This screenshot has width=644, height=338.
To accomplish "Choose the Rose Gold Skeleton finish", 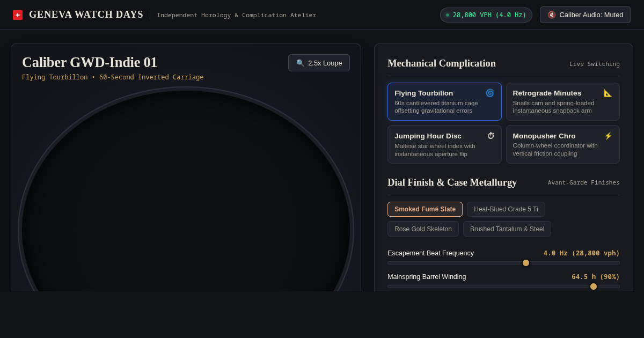I will pos(423,229).
